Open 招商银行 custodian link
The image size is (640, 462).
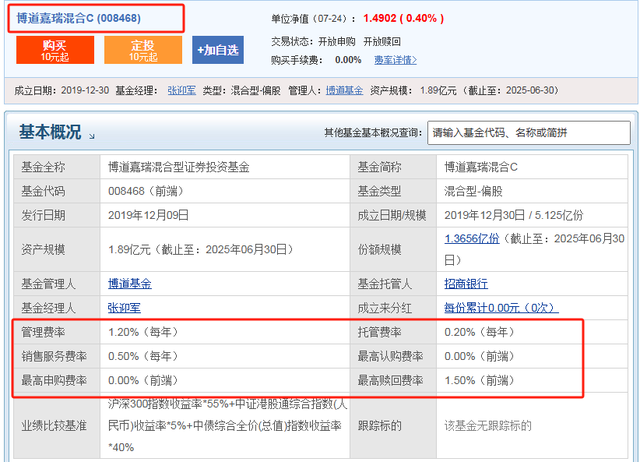(466, 284)
